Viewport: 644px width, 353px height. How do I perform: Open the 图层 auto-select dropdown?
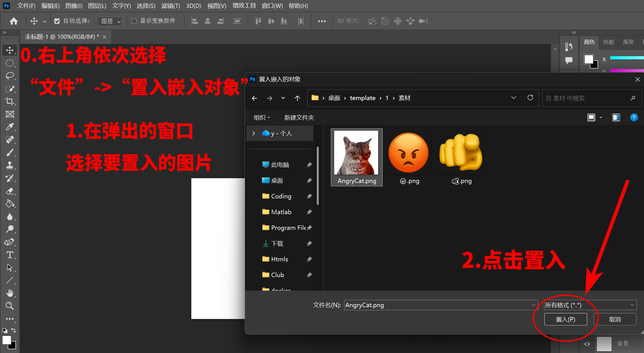(x=110, y=21)
